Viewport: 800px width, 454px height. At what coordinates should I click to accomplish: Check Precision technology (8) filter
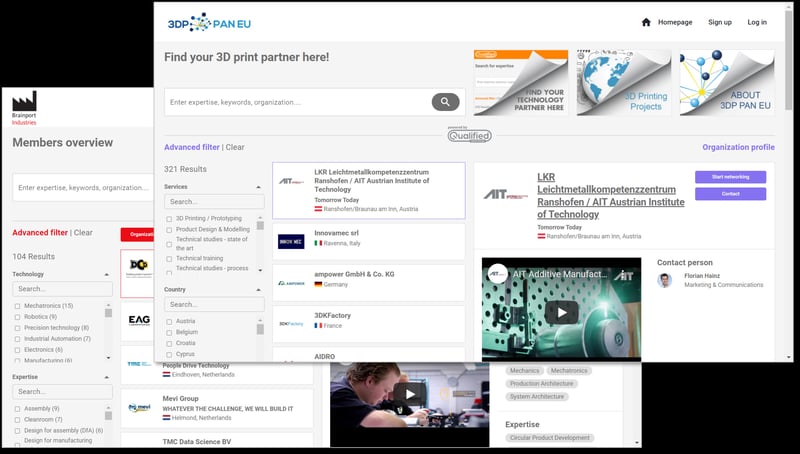17,328
